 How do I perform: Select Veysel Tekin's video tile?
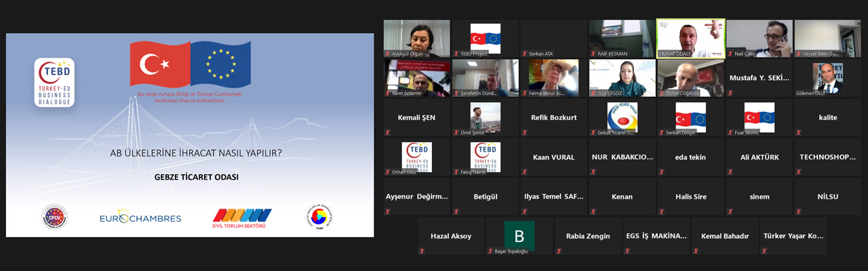[827, 39]
